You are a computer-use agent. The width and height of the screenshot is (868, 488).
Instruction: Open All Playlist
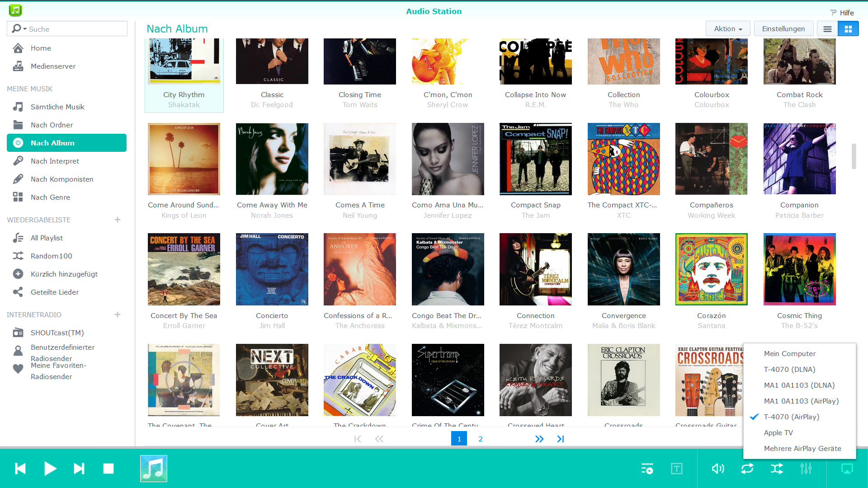click(x=67, y=238)
